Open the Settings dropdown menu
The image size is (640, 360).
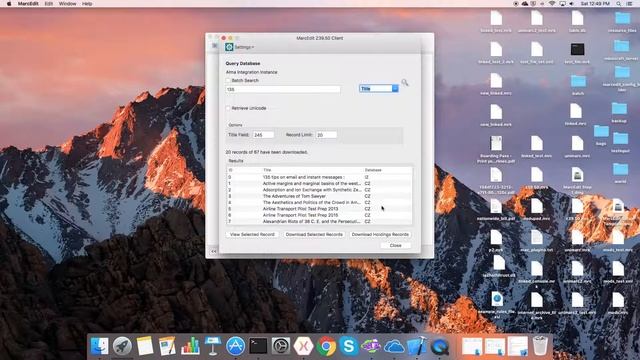tap(244, 47)
